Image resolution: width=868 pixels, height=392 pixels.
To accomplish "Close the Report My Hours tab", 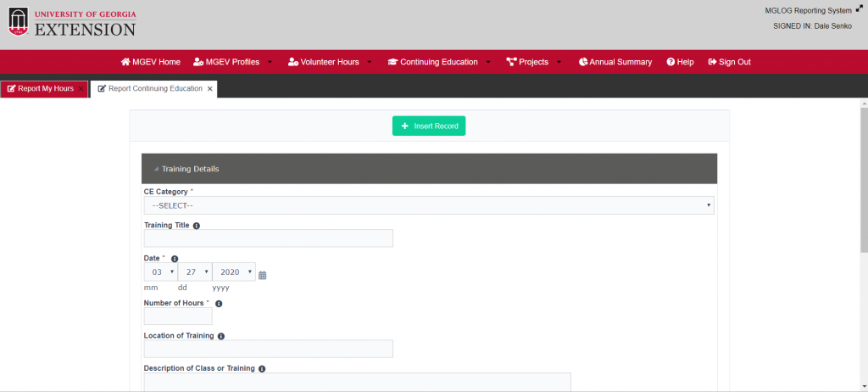I will [x=81, y=89].
